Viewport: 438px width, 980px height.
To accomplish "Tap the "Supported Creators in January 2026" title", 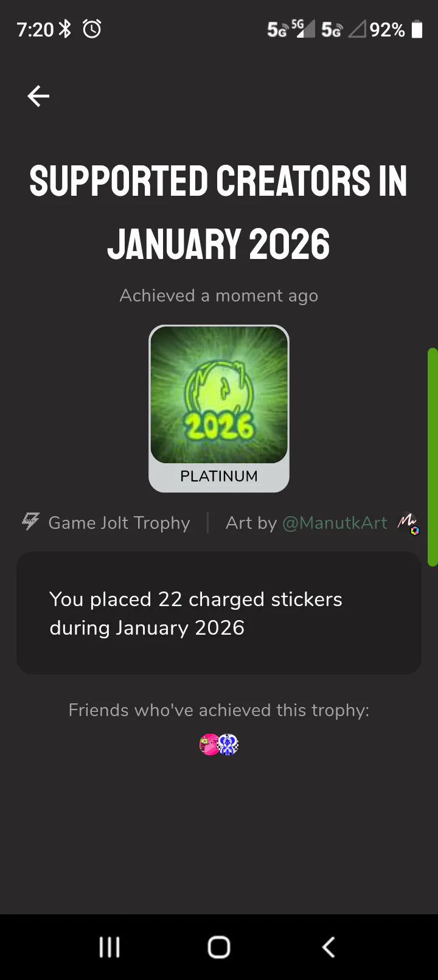I will click(219, 213).
